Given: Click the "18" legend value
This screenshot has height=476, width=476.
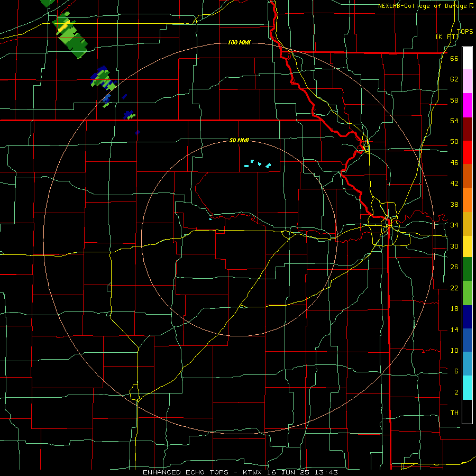Looking at the screenshot, I should tap(454, 309).
